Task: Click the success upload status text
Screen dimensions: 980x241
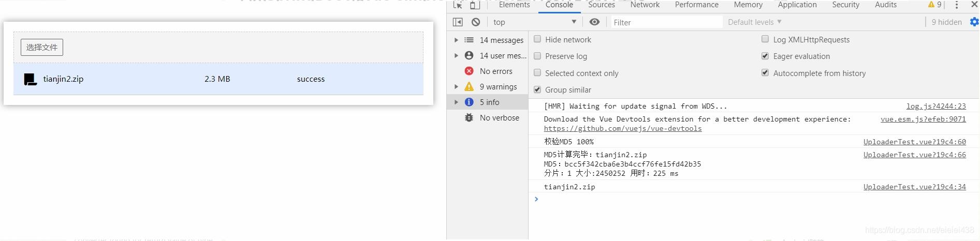Action: 311,79
